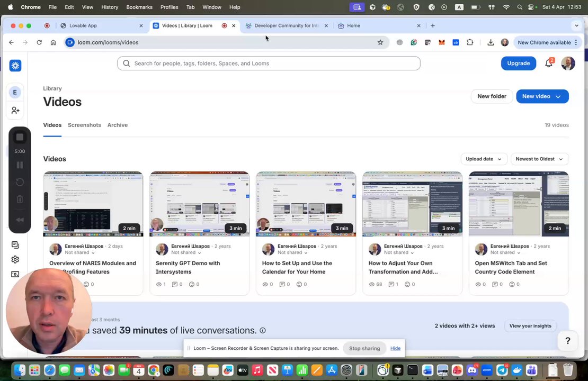Viewport: 588px width, 381px height.
Task: Create a New folder
Action: point(492,96)
